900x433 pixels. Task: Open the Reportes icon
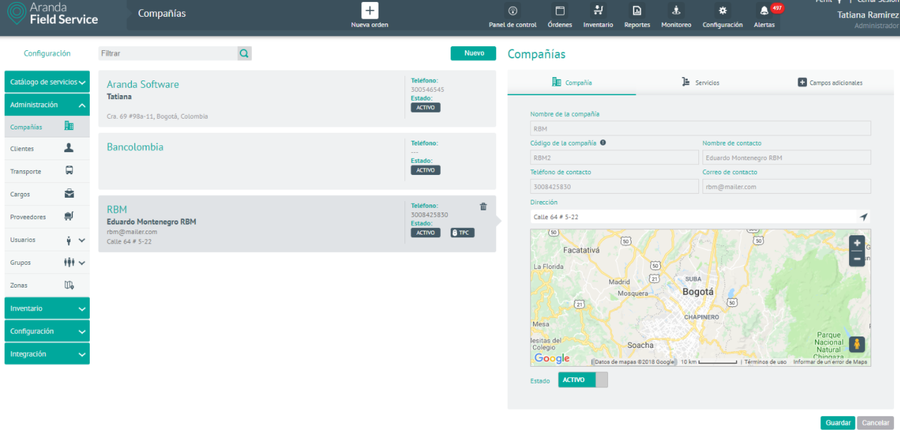pyautogui.click(x=637, y=11)
